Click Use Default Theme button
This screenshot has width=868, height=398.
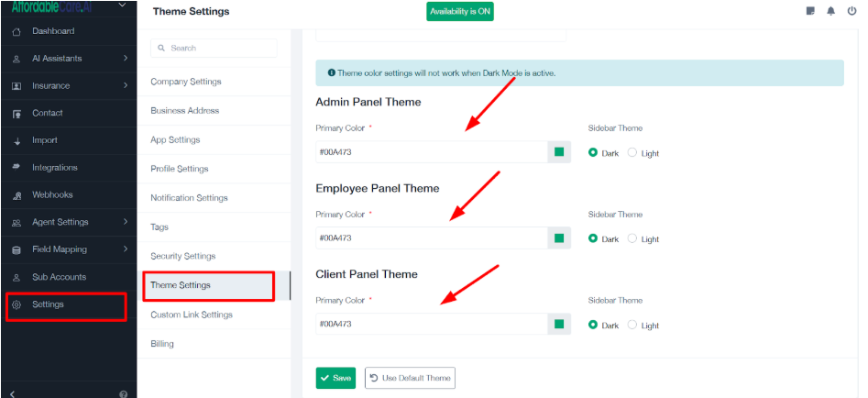tap(411, 378)
